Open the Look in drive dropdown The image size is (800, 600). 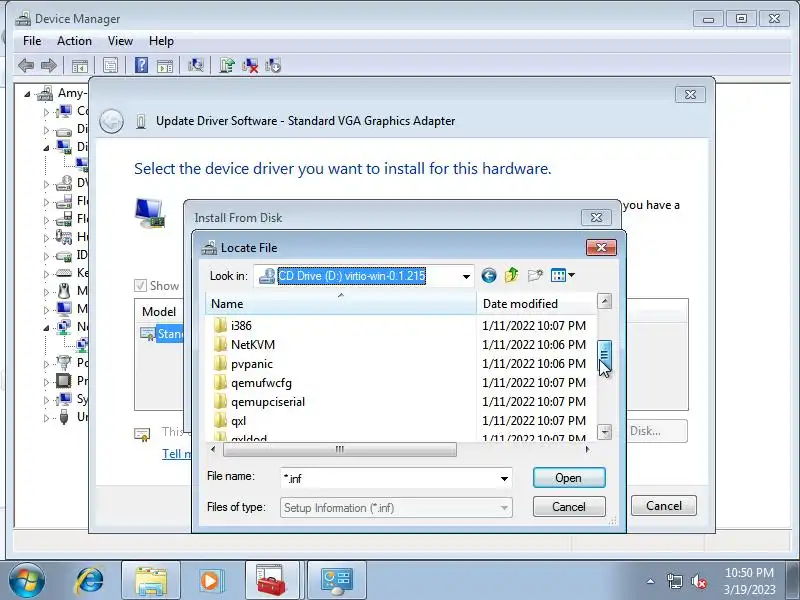tap(466, 276)
